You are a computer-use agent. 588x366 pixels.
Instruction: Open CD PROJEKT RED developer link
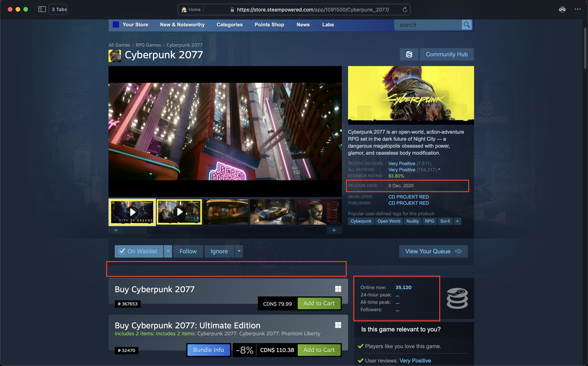click(x=409, y=197)
